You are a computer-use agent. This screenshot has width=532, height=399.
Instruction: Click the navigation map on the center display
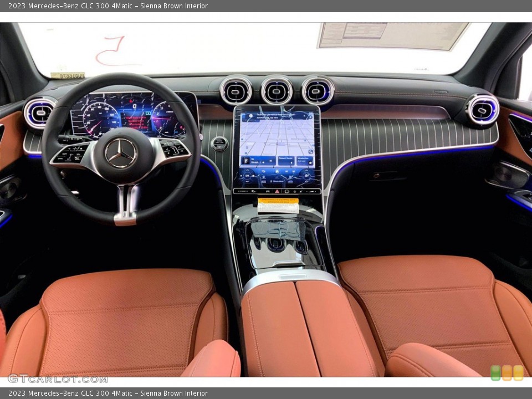[277, 139]
